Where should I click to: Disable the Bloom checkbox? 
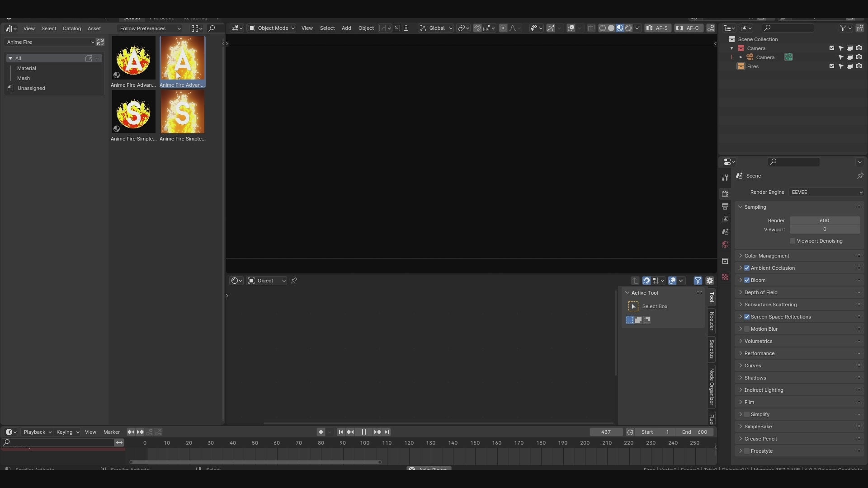click(747, 280)
